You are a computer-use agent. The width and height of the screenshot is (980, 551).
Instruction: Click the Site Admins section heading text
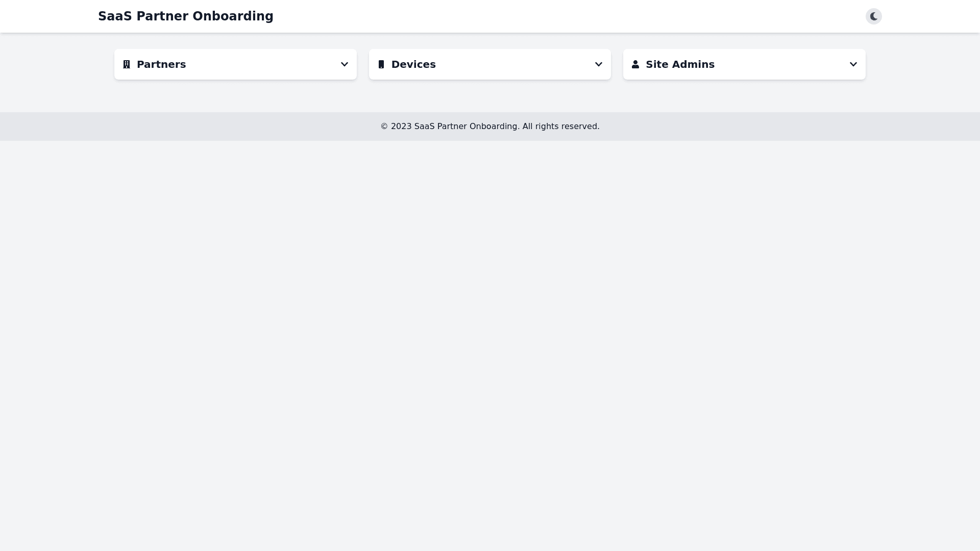[x=680, y=64]
